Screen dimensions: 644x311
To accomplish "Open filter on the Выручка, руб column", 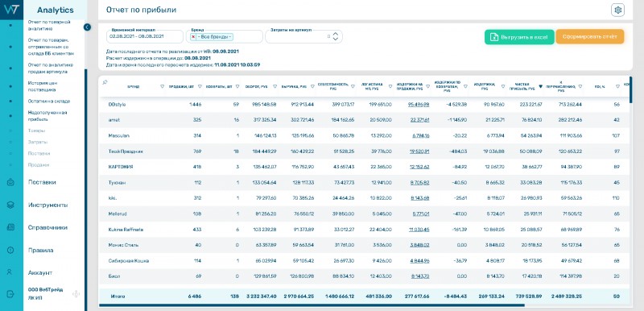I will [312, 87].
